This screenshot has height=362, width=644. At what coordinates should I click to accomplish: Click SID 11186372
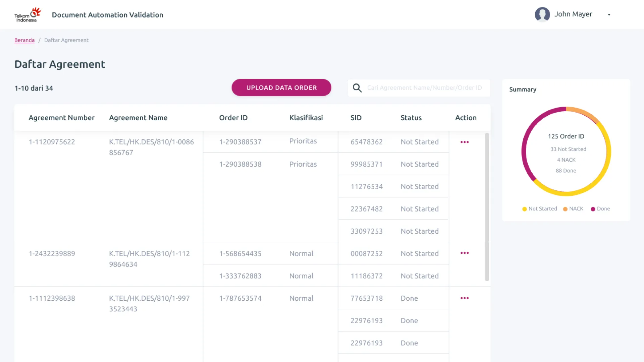[367, 276]
